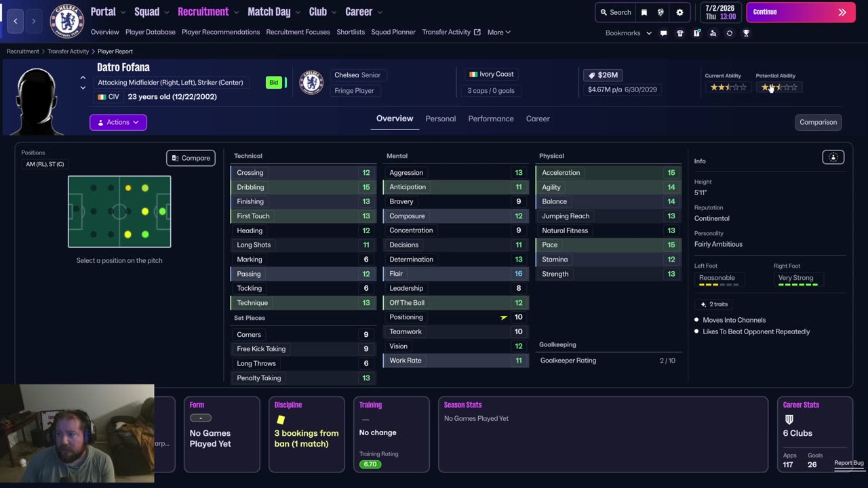Click the Potential Ability star rating

point(779,87)
